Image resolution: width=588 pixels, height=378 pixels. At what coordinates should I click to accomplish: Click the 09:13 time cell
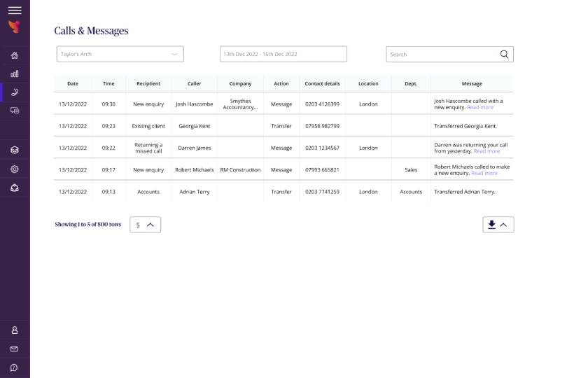pos(108,192)
